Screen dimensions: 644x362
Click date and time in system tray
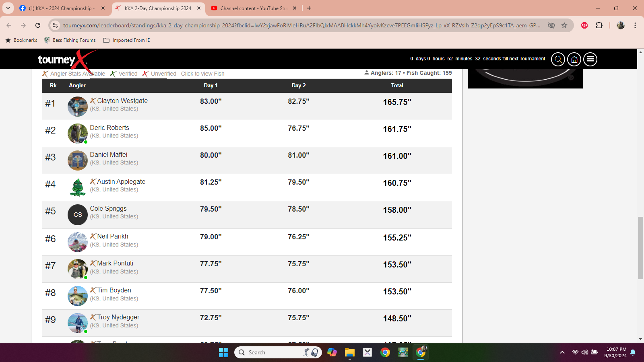[616, 352]
